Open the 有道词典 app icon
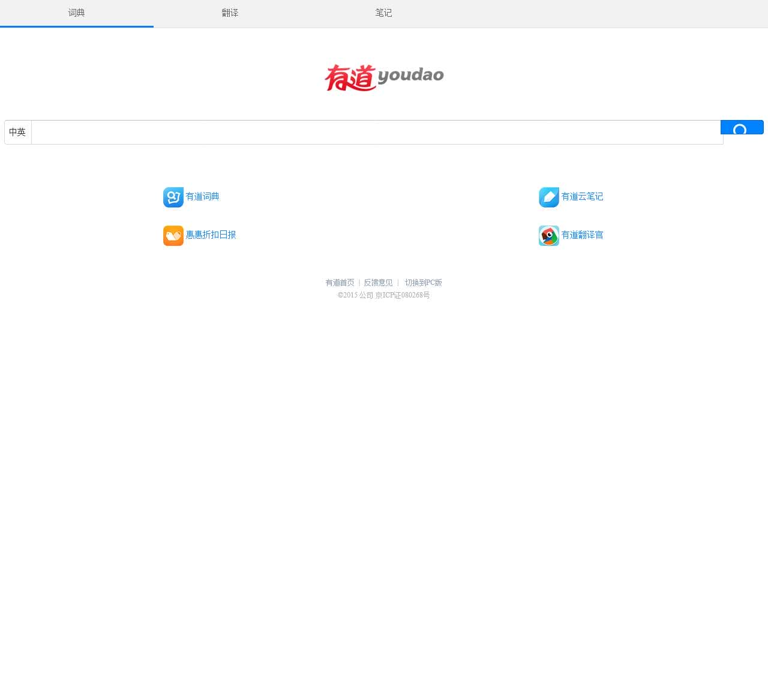The image size is (768, 700). (x=173, y=197)
